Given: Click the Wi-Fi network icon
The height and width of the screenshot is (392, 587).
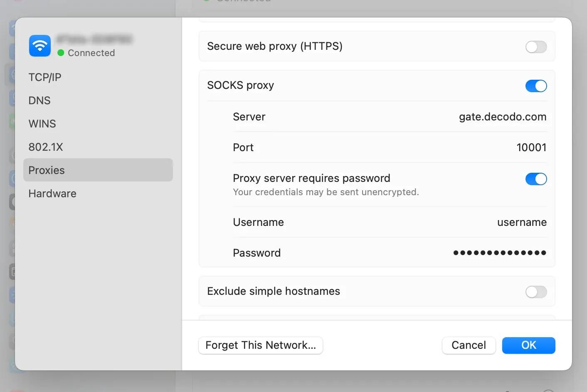Looking at the screenshot, I should click(40, 46).
